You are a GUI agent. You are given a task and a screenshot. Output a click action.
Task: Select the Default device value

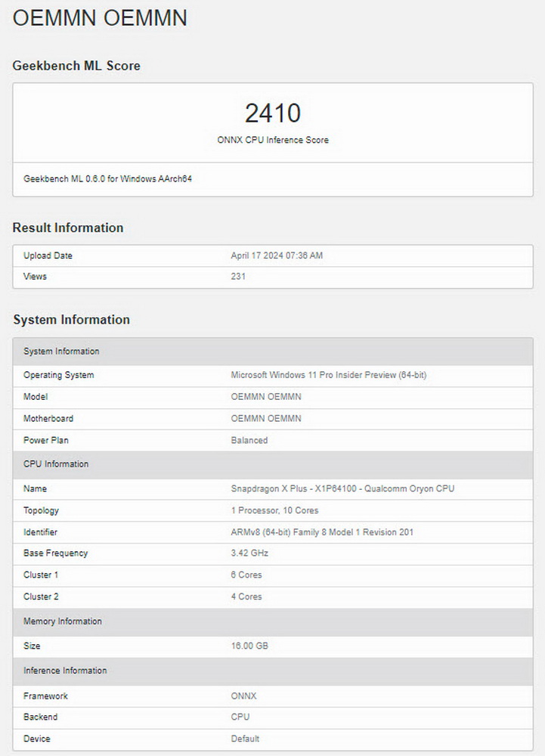pyautogui.click(x=245, y=739)
